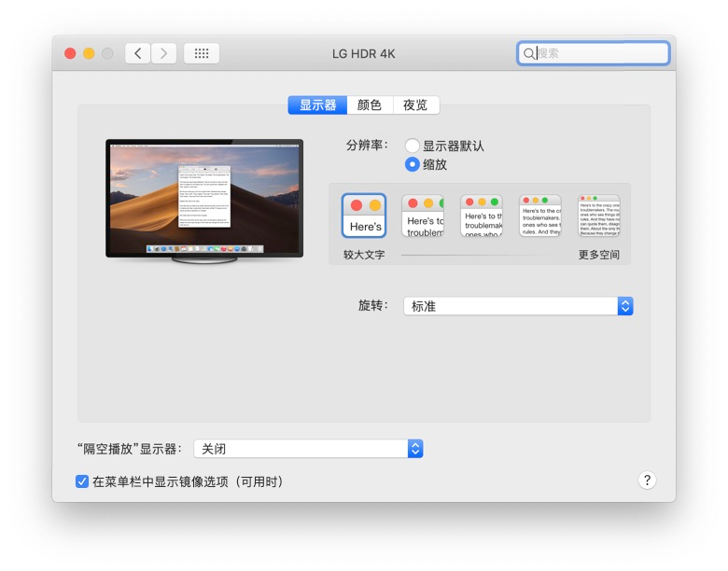Select the 更多空间 smallest text scaling option
Viewport: 728px width, 571px height.
(x=598, y=216)
